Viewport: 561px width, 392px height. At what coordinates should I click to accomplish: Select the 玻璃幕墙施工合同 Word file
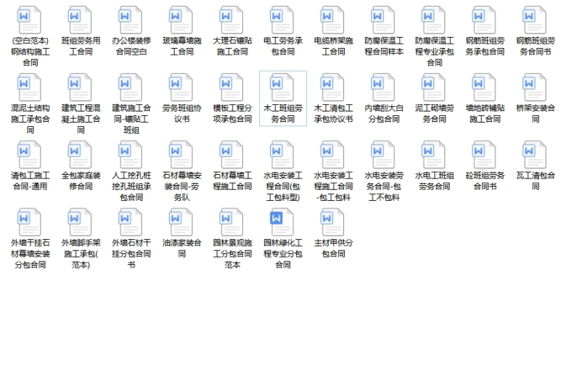click(181, 21)
